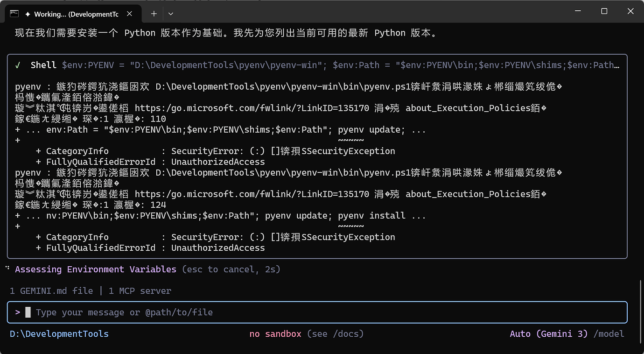This screenshot has height=354, width=644.
Task: Click the (esc to cancel, 2s) hint
Action: coord(231,269)
